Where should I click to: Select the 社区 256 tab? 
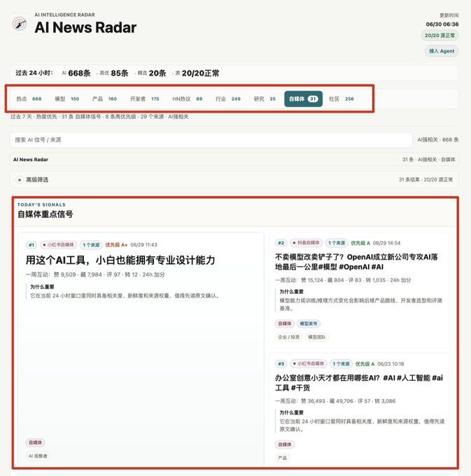click(342, 99)
